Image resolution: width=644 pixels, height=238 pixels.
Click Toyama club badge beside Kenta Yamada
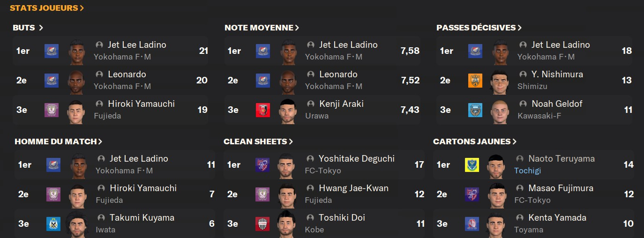[x=472, y=223]
